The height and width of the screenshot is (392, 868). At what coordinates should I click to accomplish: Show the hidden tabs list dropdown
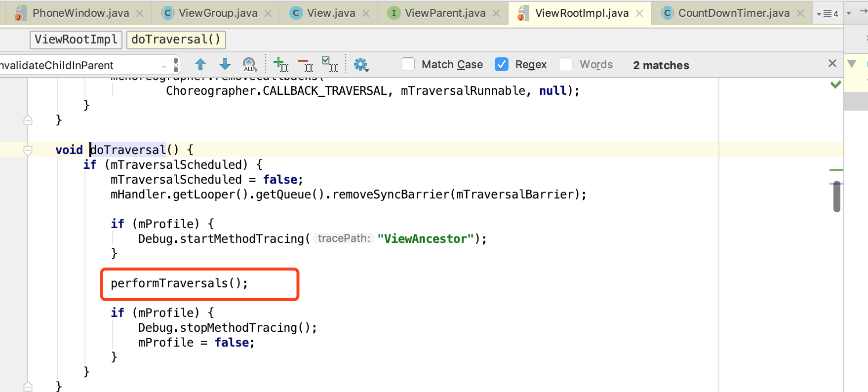(x=828, y=13)
